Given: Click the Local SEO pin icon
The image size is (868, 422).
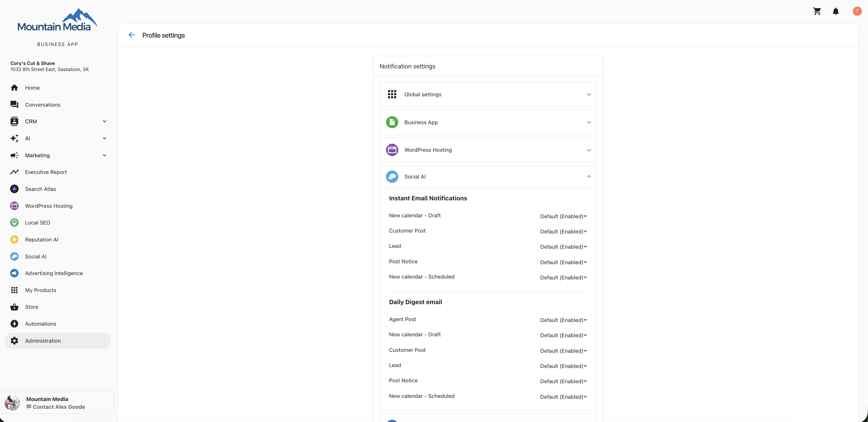Looking at the screenshot, I should pyautogui.click(x=14, y=222).
